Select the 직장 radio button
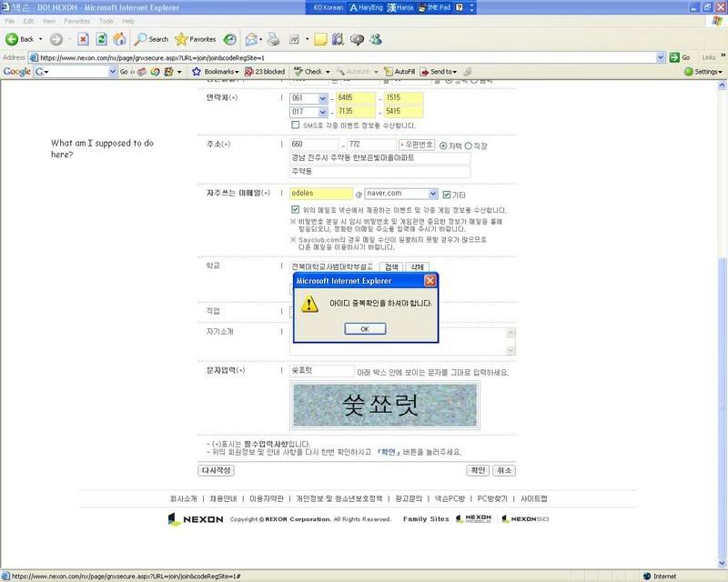This screenshot has width=728, height=582. [x=469, y=145]
